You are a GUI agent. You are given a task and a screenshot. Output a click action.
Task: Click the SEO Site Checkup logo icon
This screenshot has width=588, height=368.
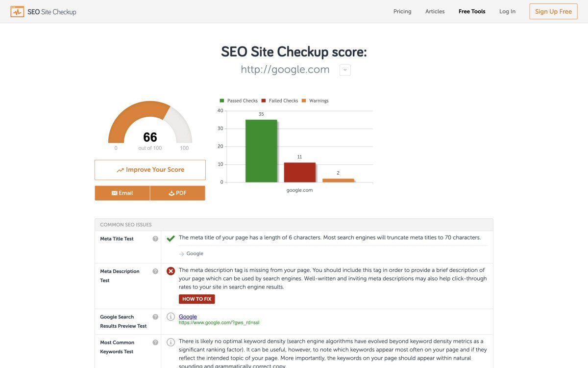pos(17,11)
